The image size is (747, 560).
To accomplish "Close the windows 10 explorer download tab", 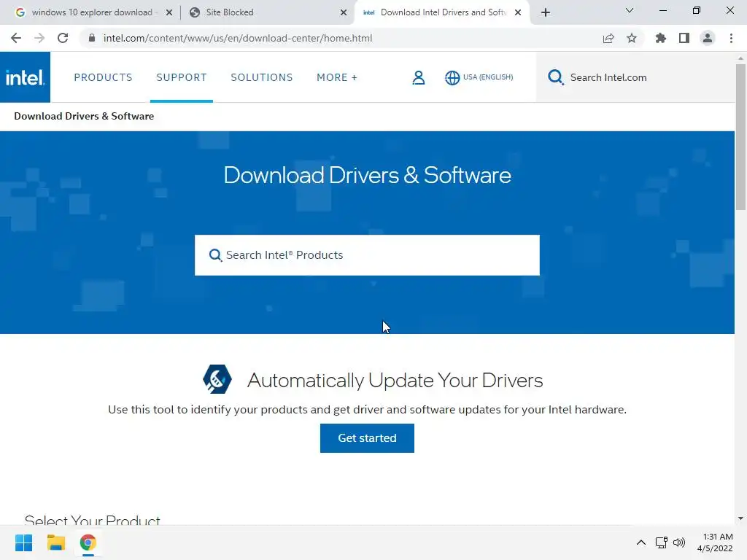I will click(x=169, y=12).
